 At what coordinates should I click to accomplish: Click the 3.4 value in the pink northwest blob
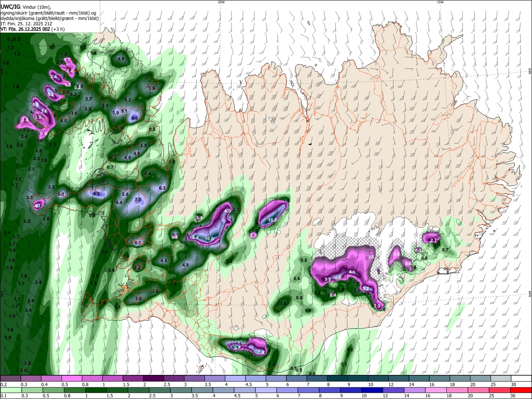click(54, 77)
